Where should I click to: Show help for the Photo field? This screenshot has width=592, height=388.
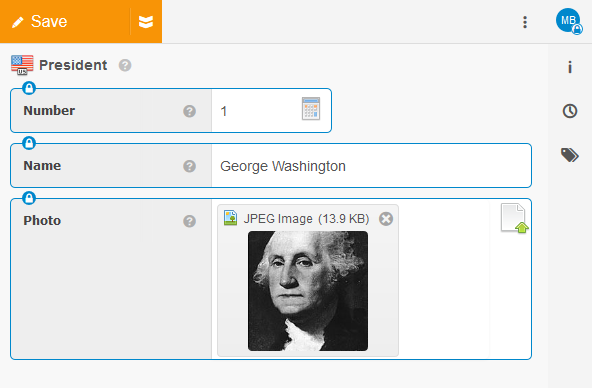[x=190, y=221]
